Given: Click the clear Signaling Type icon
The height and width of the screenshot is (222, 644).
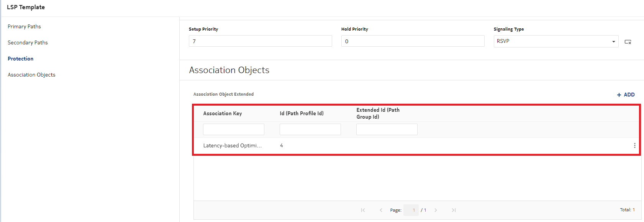Looking at the screenshot, I should pos(628,42).
